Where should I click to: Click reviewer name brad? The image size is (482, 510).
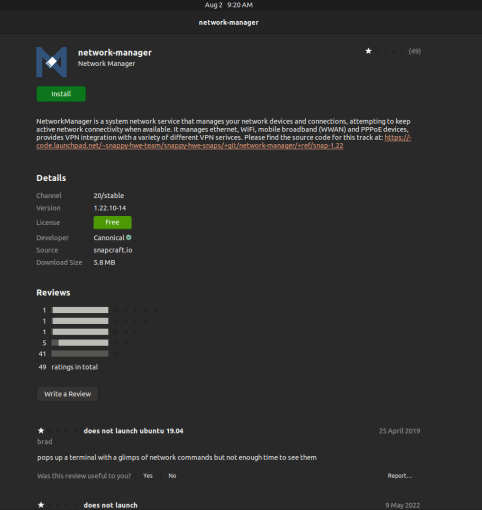pos(45,442)
